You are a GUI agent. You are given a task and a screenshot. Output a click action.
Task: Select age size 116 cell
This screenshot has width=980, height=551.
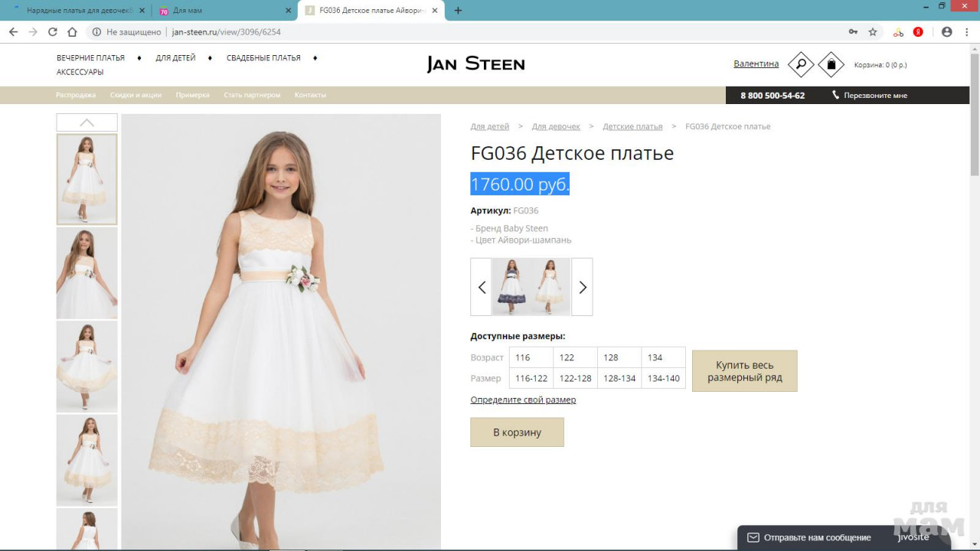pos(531,357)
